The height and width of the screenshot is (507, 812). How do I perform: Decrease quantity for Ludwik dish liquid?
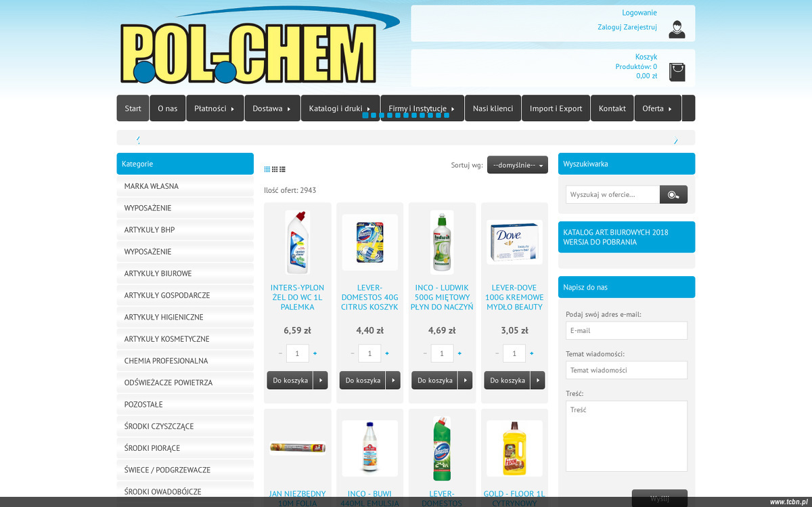425,353
